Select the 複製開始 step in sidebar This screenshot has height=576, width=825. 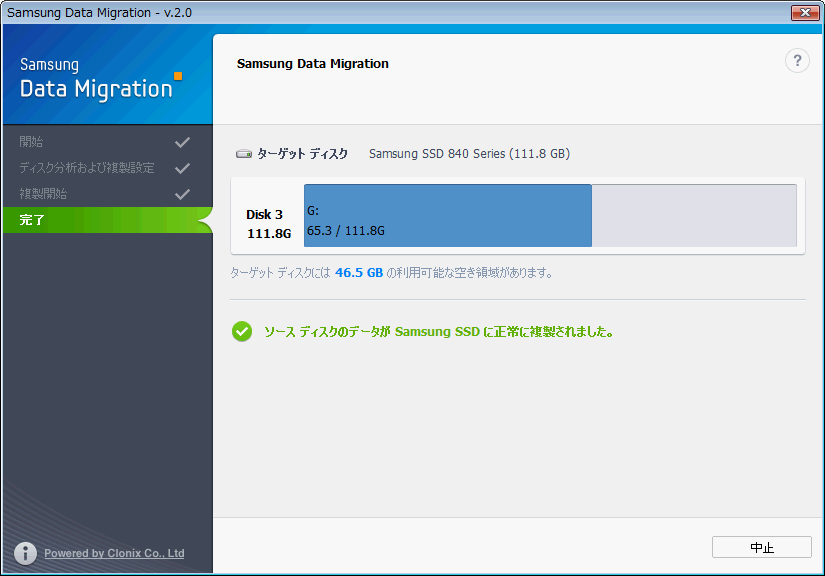click(44, 194)
